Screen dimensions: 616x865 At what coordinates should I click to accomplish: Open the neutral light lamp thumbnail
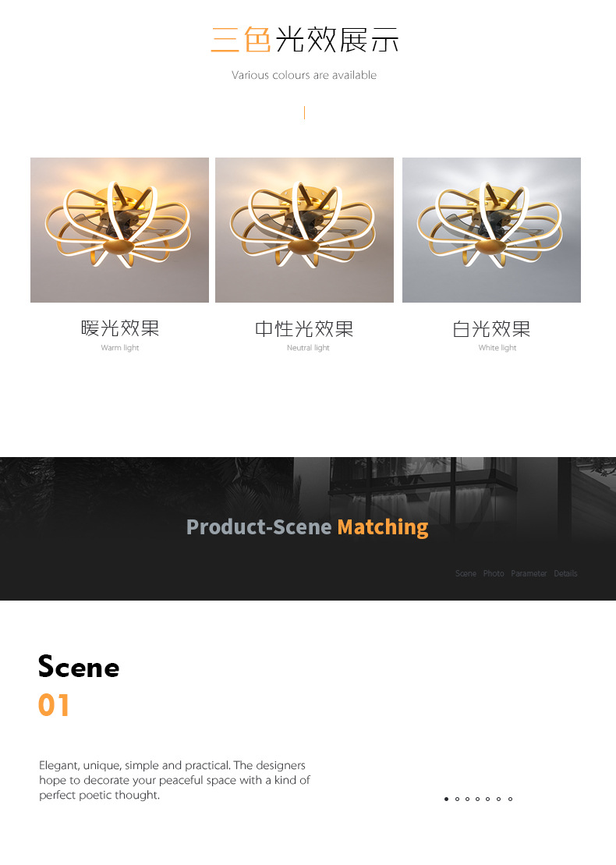pos(304,230)
